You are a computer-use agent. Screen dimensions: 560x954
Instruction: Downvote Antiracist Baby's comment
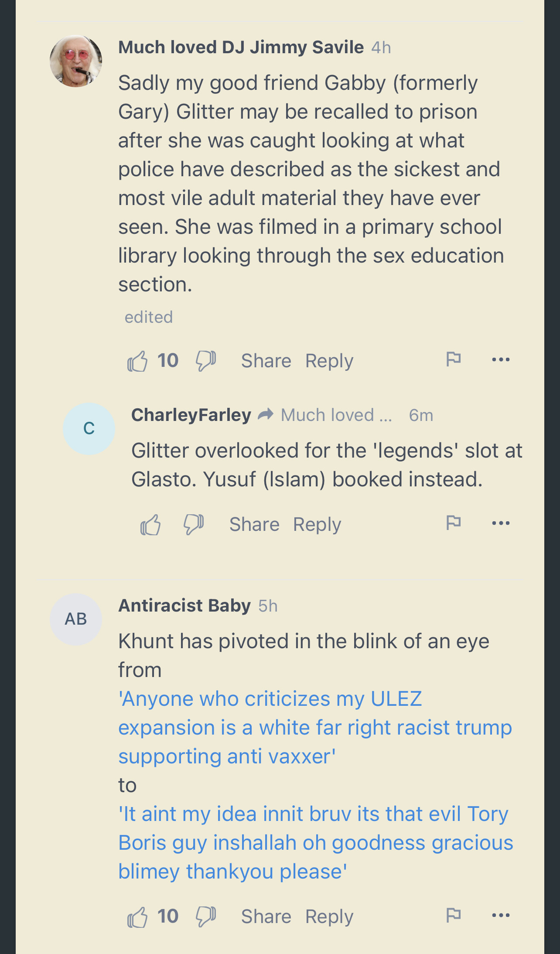click(205, 916)
